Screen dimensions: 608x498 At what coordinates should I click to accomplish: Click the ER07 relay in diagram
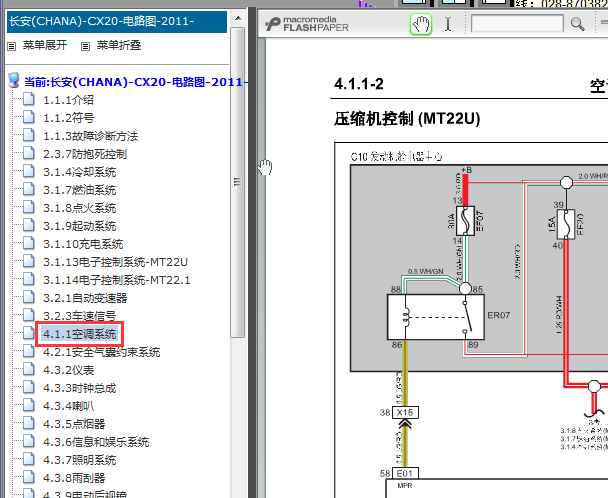(436, 317)
